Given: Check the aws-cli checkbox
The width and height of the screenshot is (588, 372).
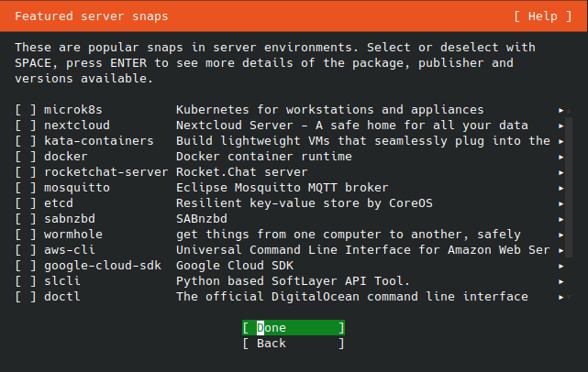Looking at the screenshot, I should [x=26, y=250].
